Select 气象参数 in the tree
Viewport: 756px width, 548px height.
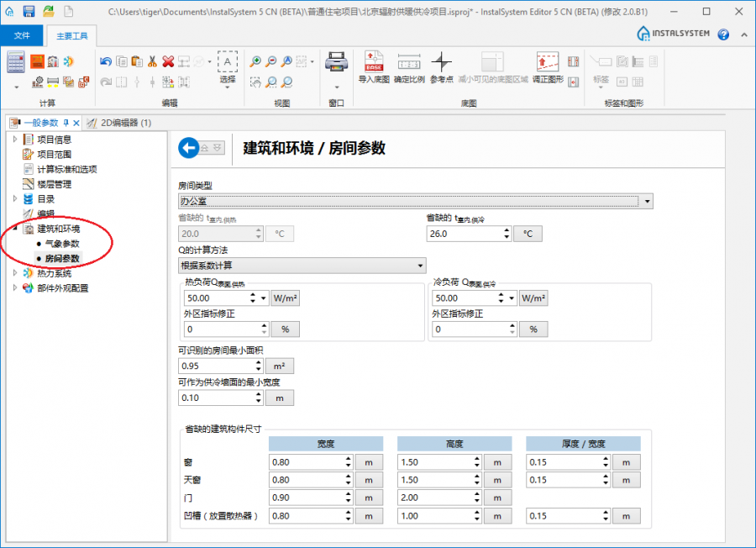[x=62, y=244]
